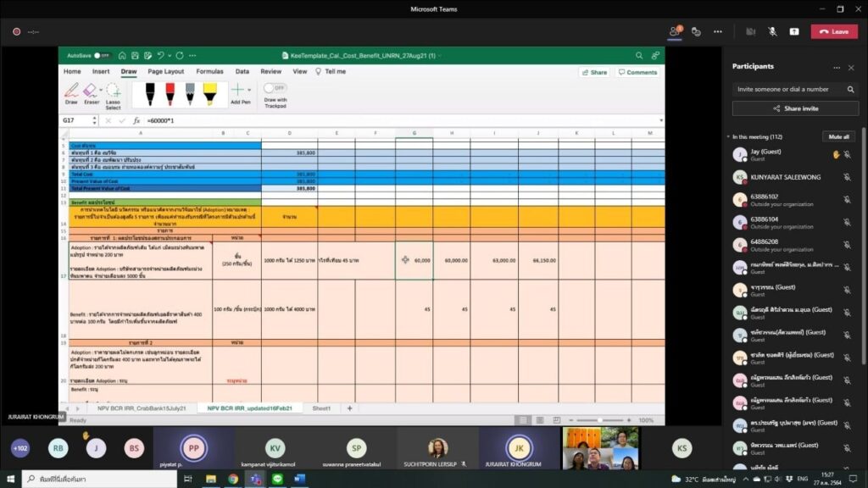Choose the red pen in Draw ribbon
The image size is (868, 488).
(170, 92)
